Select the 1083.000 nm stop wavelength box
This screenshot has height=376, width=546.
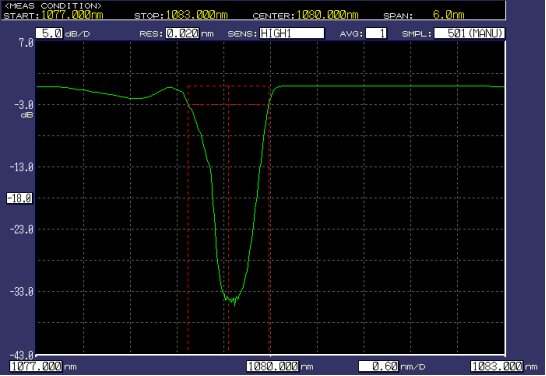497,366
